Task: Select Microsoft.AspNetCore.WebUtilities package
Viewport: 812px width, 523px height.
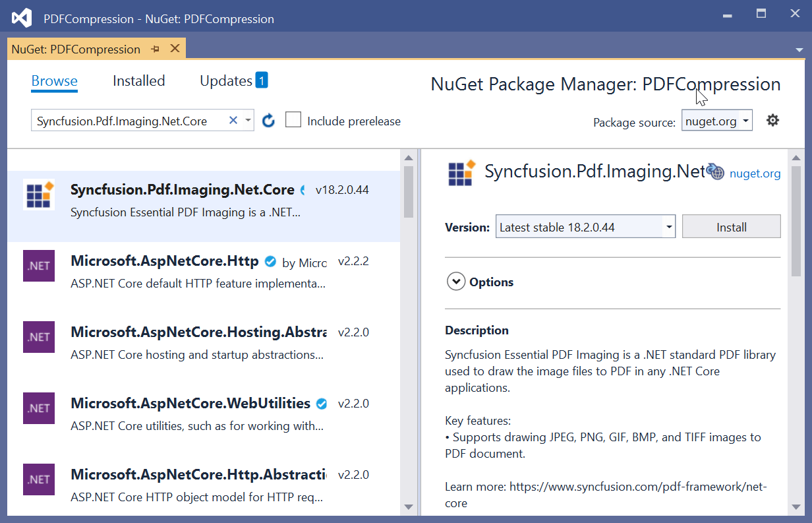Action: point(190,403)
